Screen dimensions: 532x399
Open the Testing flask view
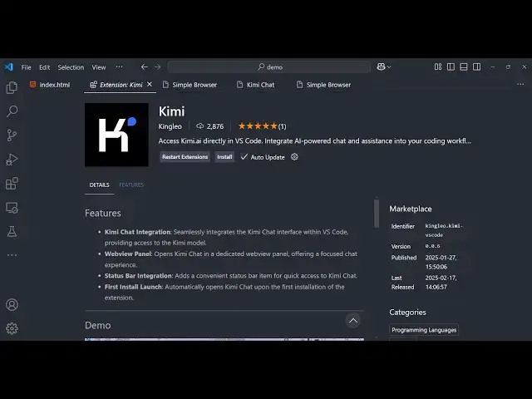click(x=12, y=232)
